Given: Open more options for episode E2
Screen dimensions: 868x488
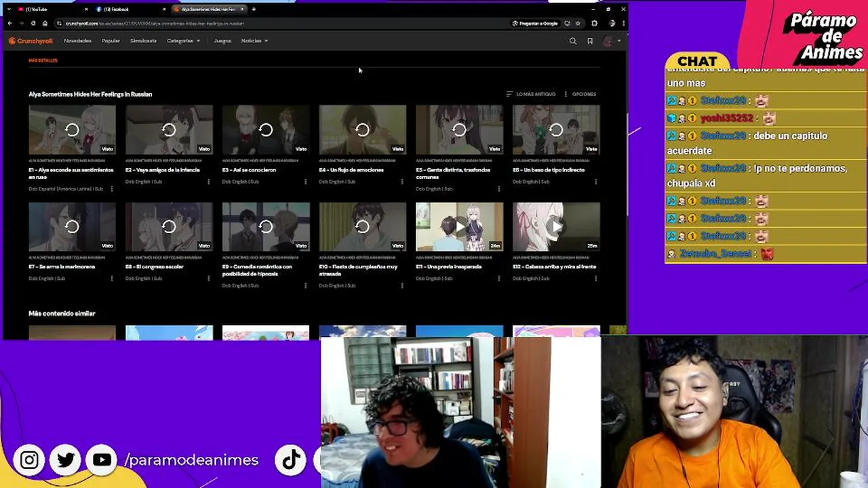Looking at the screenshot, I should [x=208, y=182].
